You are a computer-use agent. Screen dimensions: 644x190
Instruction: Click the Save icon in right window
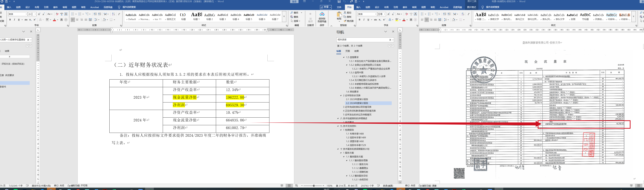pyautogui.click(x=339, y=1)
